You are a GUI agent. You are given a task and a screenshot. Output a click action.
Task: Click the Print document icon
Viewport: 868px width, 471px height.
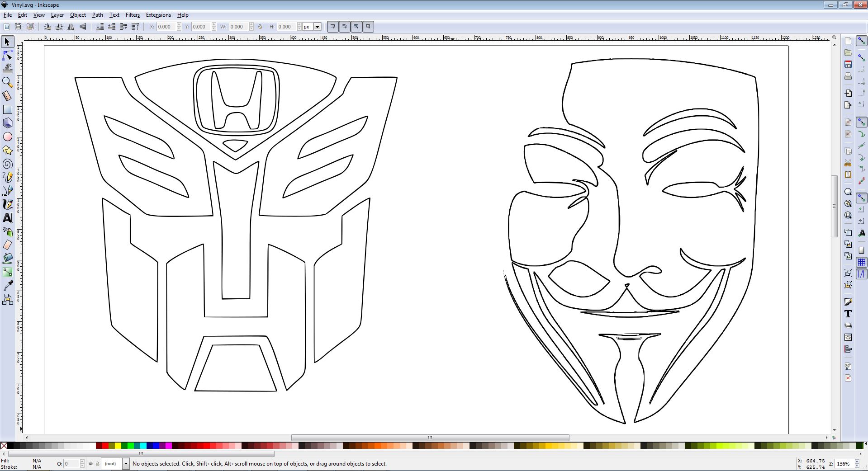[848, 76]
